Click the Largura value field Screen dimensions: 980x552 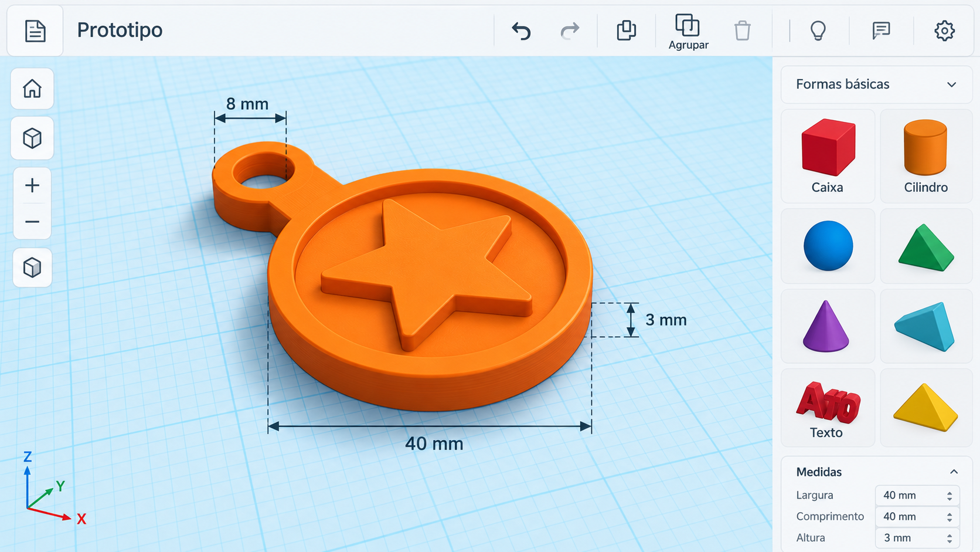pyautogui.click(x=917, y=495)
